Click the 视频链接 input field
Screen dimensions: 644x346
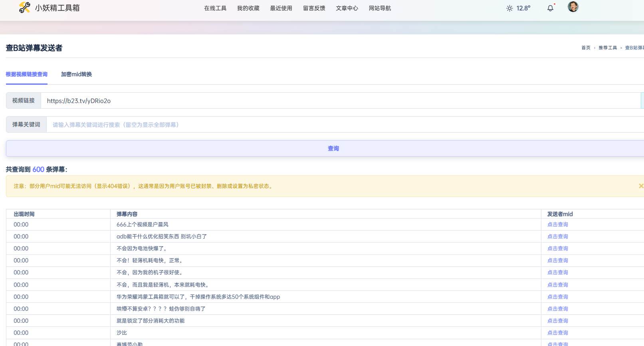(x=339, y=101)
